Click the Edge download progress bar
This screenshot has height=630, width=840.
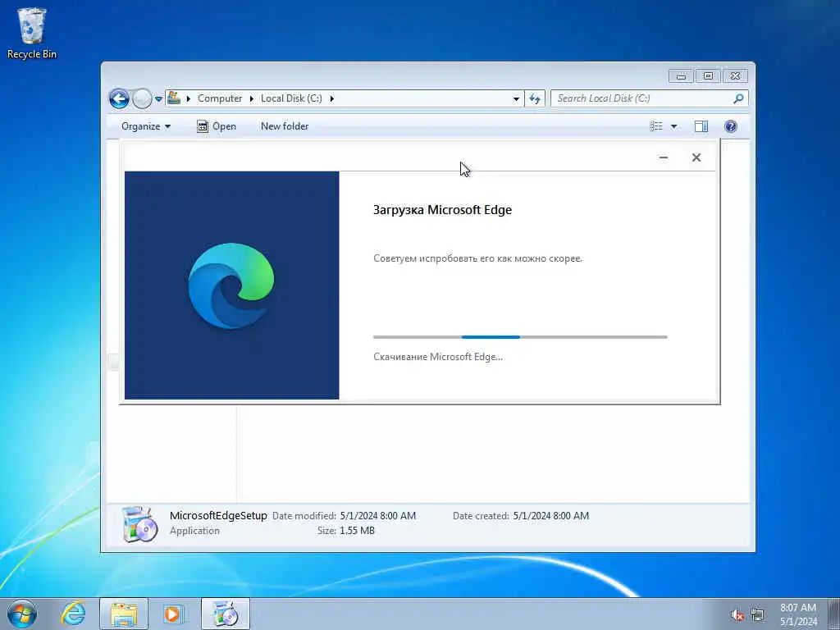(520, 337)
